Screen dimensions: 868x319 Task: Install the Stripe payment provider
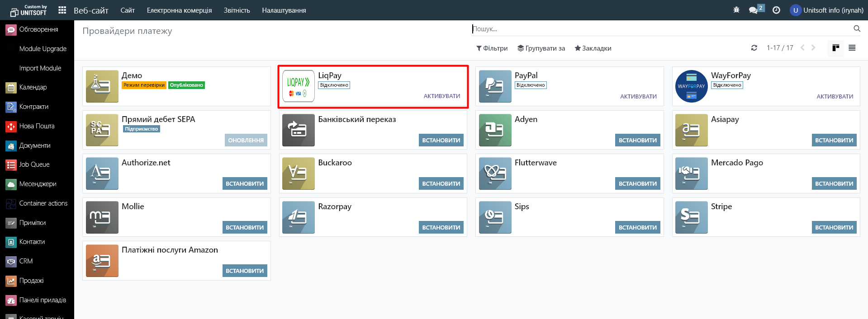[834, 227]
